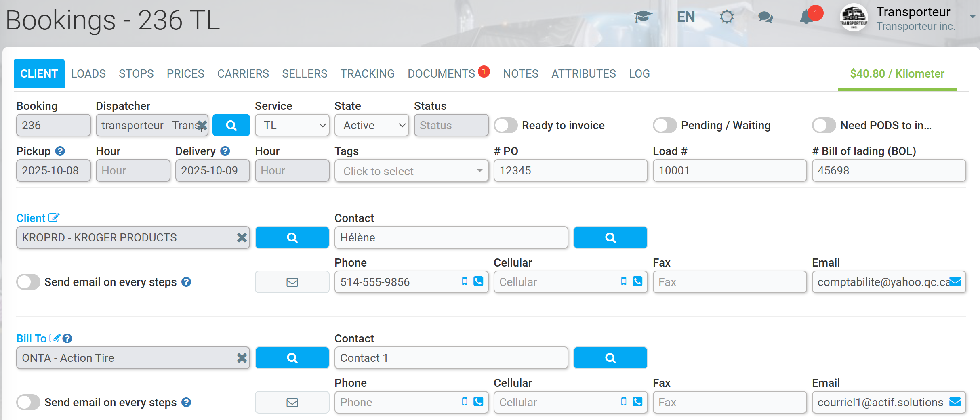Viewport: 980px width, 420px height.
Task: Toggle Pending / Waiting switch
Action: (665, 125)
